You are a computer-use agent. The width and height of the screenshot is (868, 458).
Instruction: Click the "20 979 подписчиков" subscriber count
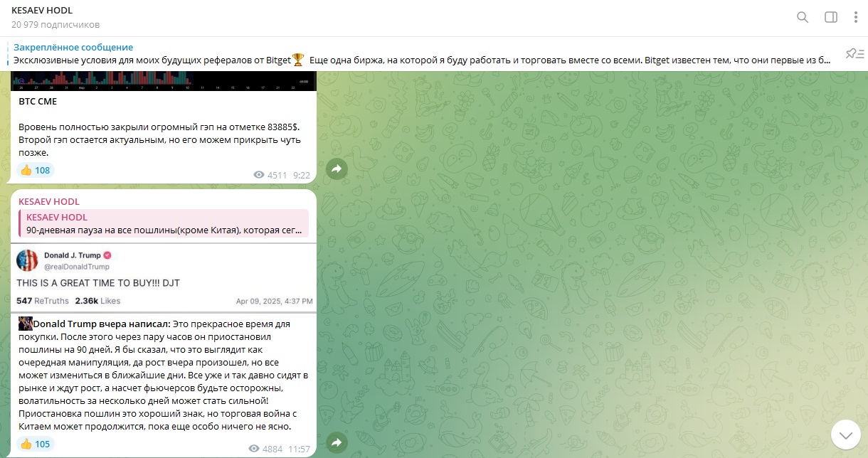55,25
